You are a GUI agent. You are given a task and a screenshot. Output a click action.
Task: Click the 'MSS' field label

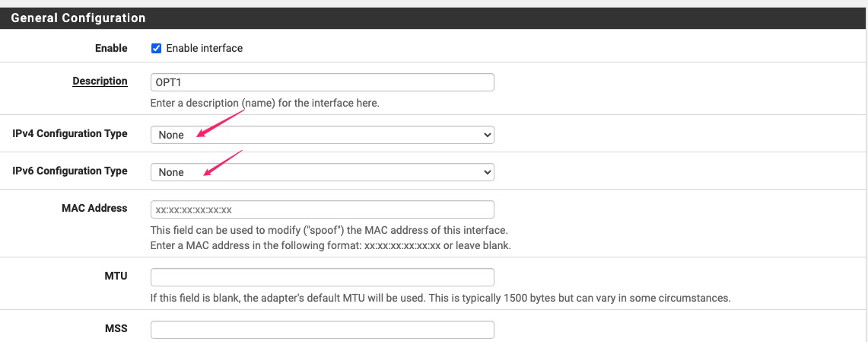point(116,328)
